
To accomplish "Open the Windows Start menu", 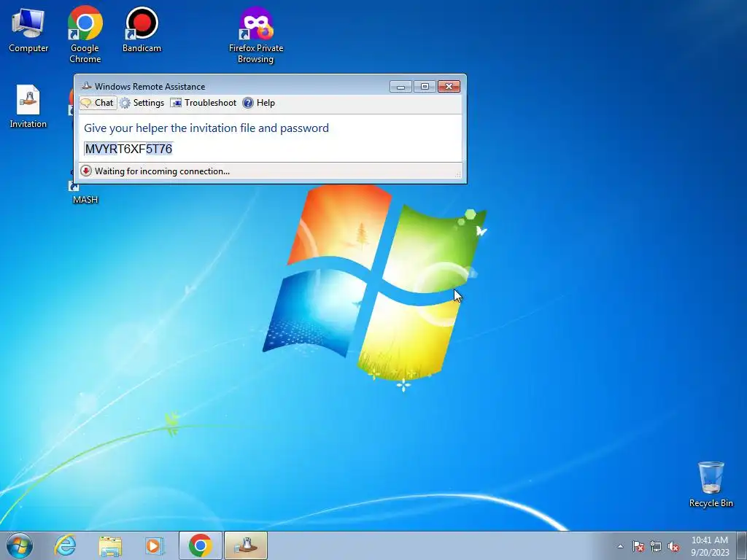I will click(20, 545).
